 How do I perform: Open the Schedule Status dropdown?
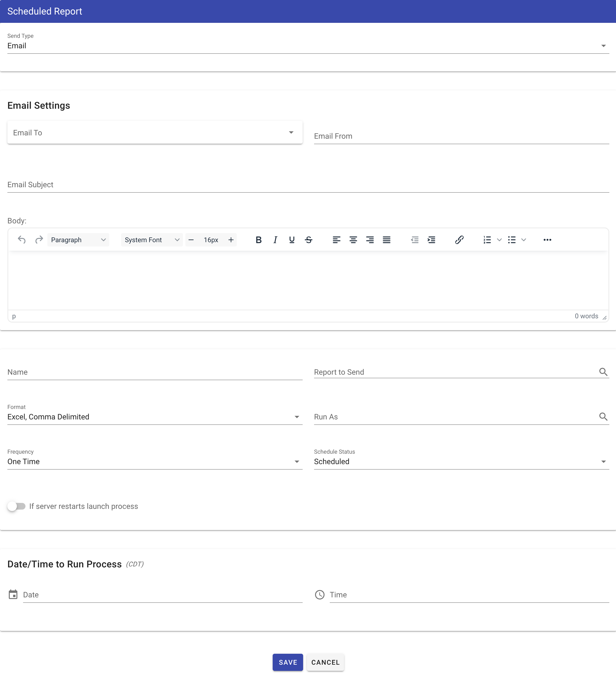point(604,462)
